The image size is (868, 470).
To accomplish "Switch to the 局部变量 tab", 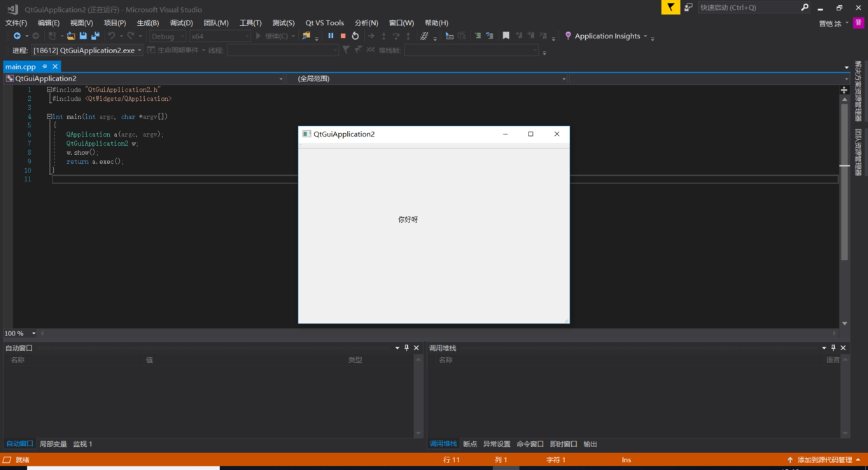I will [53, 444].
